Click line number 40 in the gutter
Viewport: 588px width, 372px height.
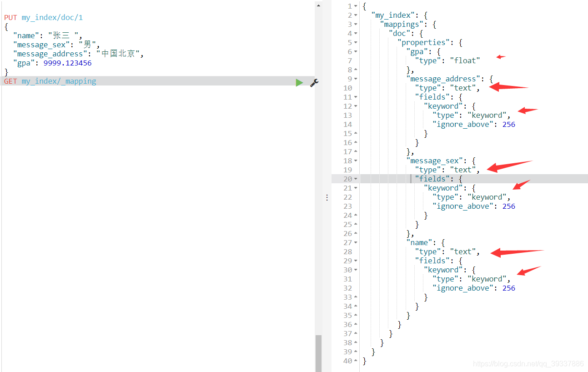[x=348, y=361]
